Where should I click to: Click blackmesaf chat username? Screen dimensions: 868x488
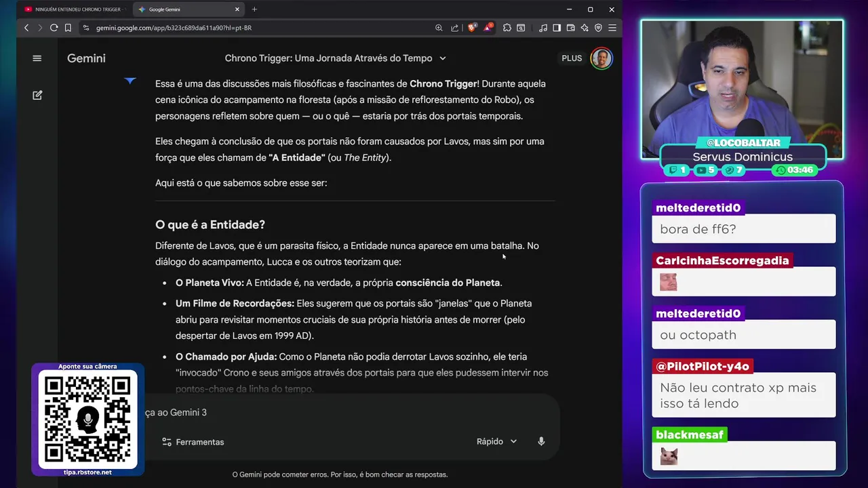pyautogui.click(x=690, y=434)
